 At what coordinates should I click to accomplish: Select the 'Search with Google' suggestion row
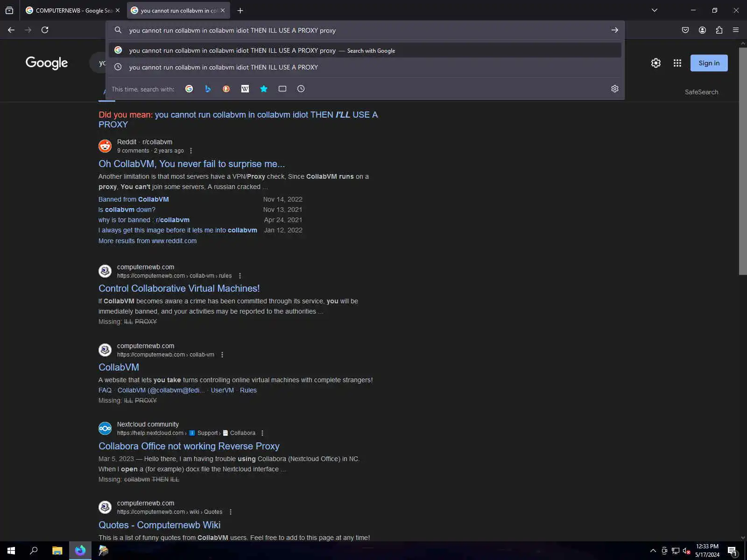tap(365, 50)
